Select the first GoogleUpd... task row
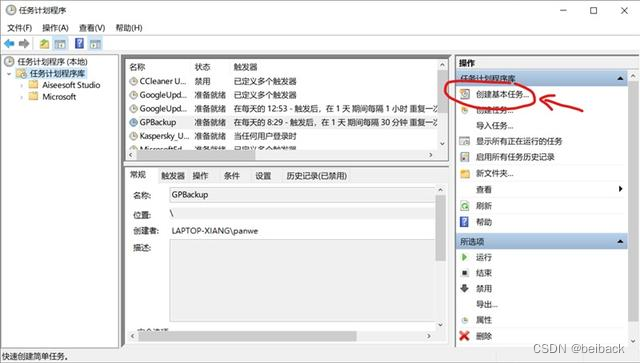This screenshot has height=363, width=640. coord(282,95)
